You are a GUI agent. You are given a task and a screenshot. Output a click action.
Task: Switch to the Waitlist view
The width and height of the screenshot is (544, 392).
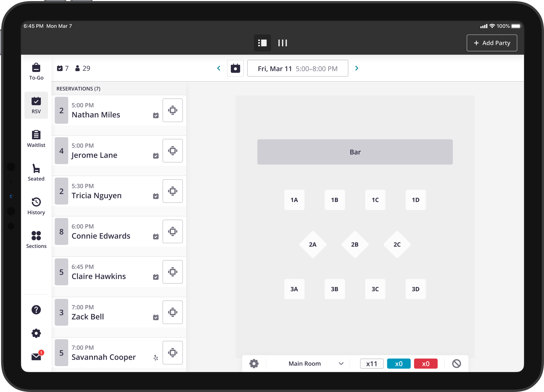click(36, 138)
